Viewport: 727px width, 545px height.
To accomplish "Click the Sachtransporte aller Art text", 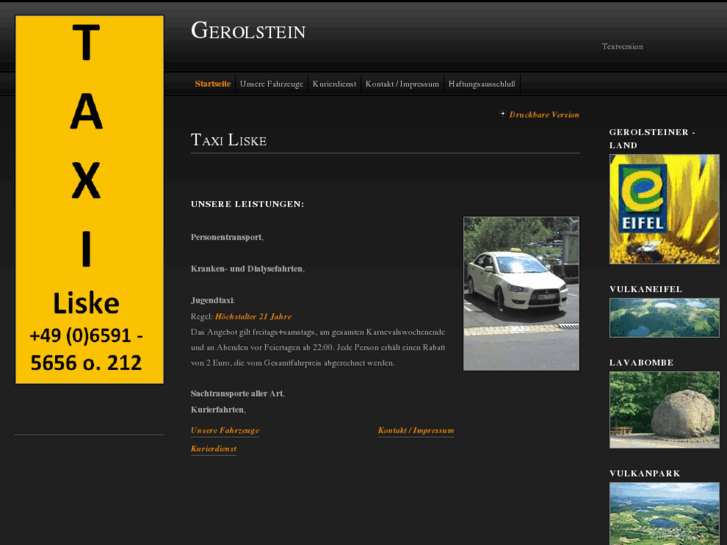I will point(237,394).
